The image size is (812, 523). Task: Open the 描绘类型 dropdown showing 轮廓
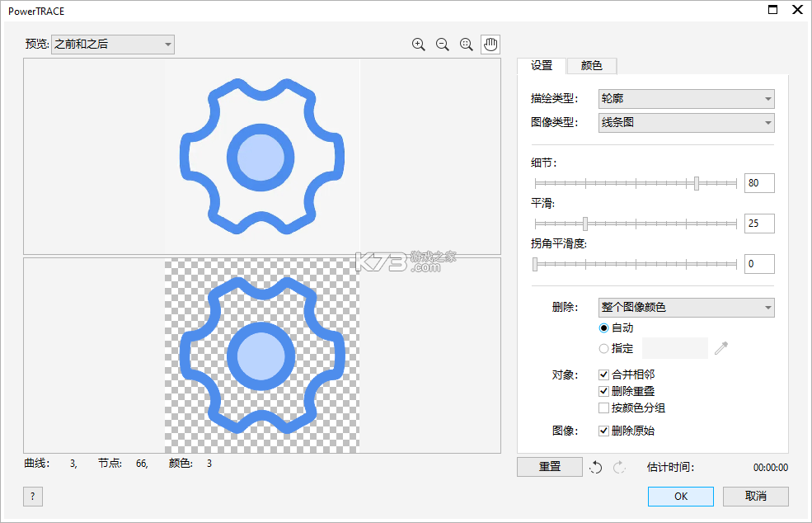[686, 98]
